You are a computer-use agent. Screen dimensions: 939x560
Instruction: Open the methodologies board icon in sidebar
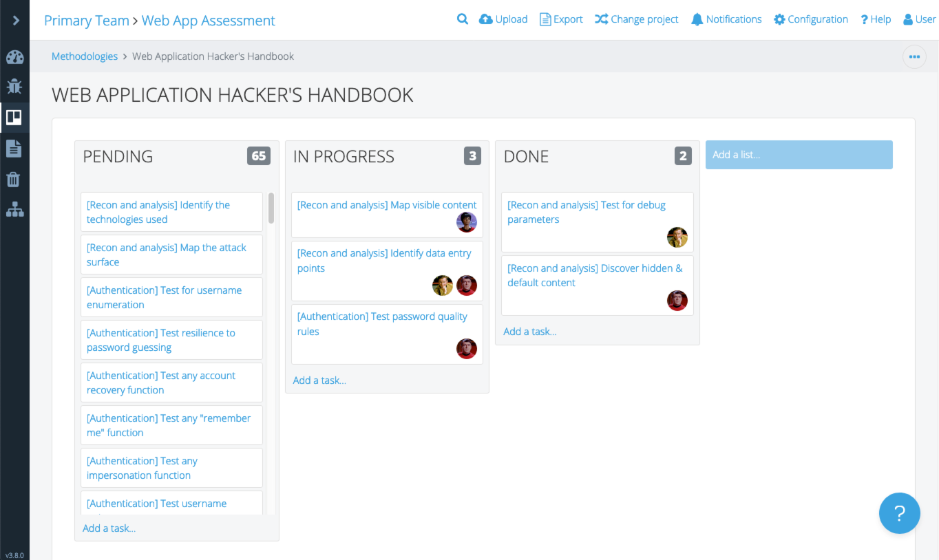tap(14, 118)
